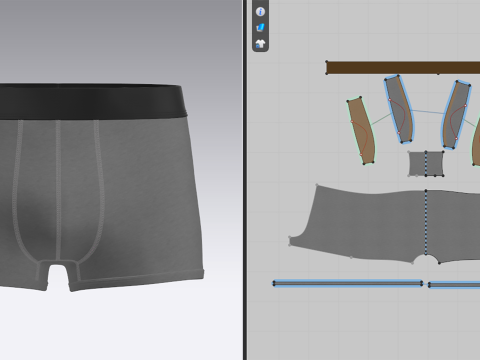This screenshot has height=360, width=480.
Task: Select the dark brown waistband pattern piece
Action: click(x=403, y=68)
